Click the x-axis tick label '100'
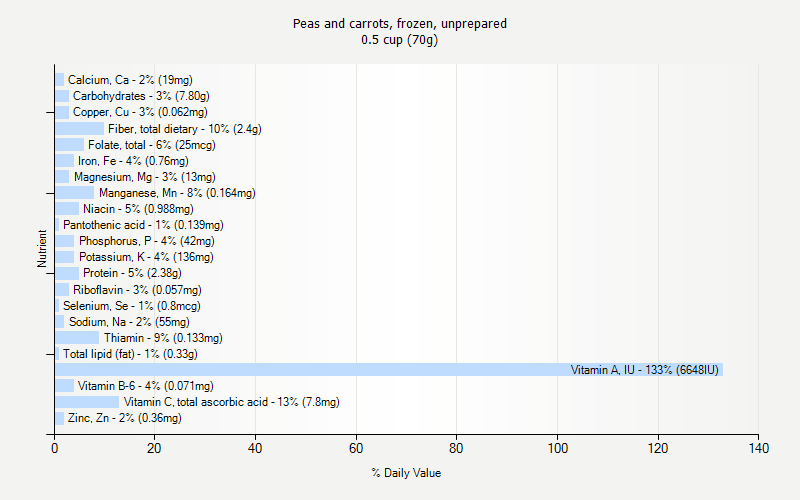 pyautogui.click(x=557, y=448)
